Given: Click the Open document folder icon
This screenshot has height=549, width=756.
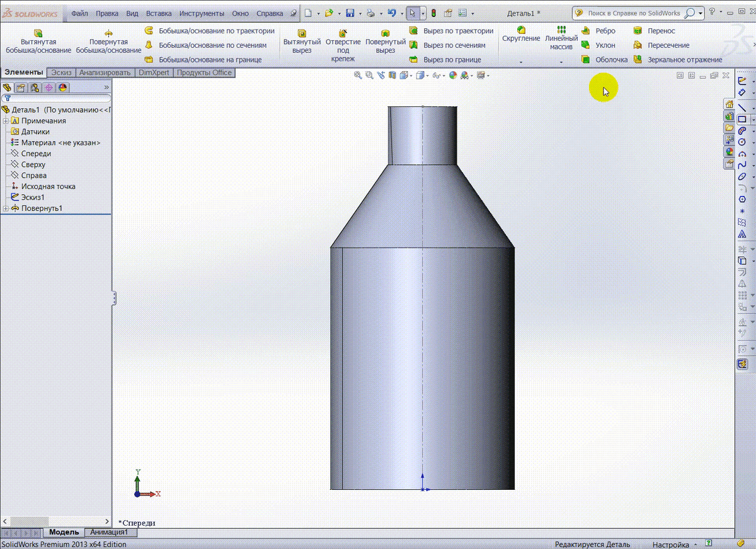Looking at the screenshot, I should [x=328, y=13].
